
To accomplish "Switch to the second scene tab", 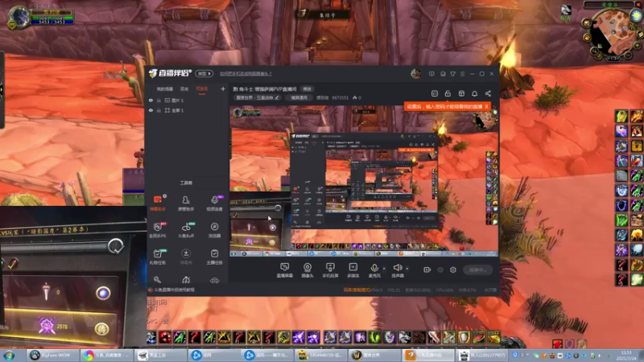I will [184, 88].
